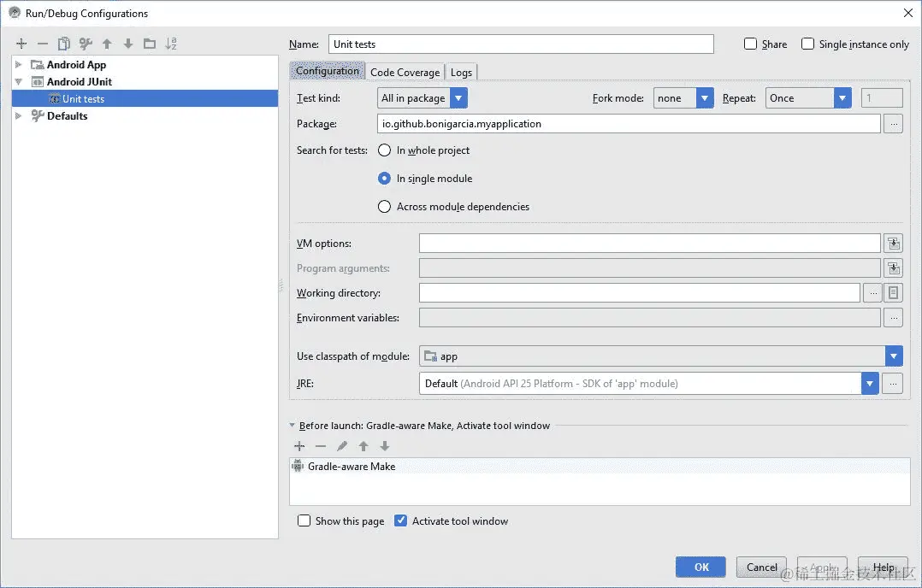Click the Cancel button
Screen dimensions: 922x588
(761, 567)
